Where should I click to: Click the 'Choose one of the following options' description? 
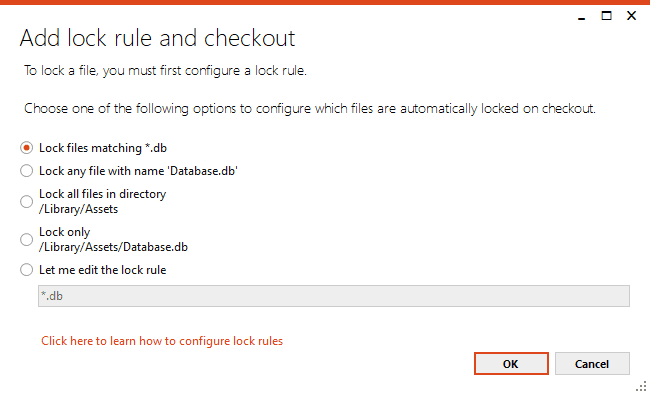310,109
